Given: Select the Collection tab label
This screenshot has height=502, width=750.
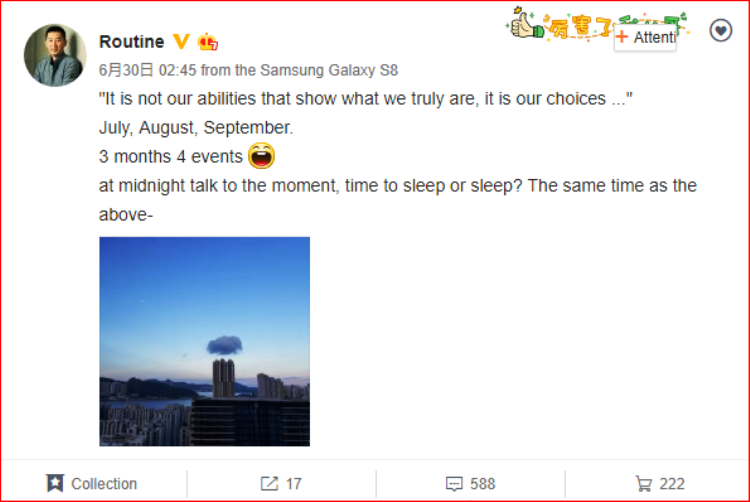Looking at the screenshot, I should [104, 484].
